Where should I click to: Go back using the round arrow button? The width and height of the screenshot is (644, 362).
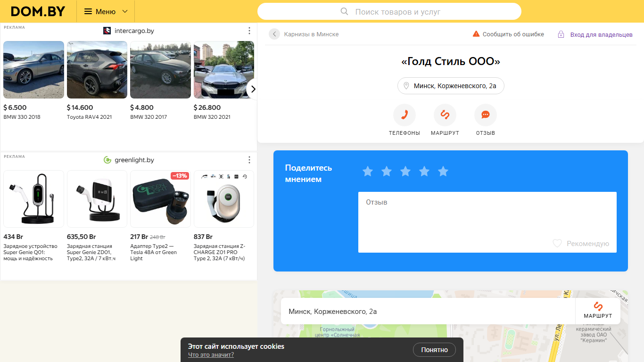tap(274, 34)
